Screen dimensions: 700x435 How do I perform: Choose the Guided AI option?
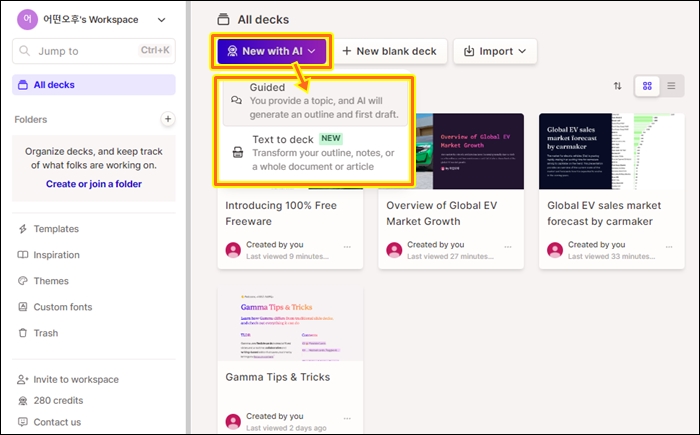pyautogui.click(x=315, y=101)
